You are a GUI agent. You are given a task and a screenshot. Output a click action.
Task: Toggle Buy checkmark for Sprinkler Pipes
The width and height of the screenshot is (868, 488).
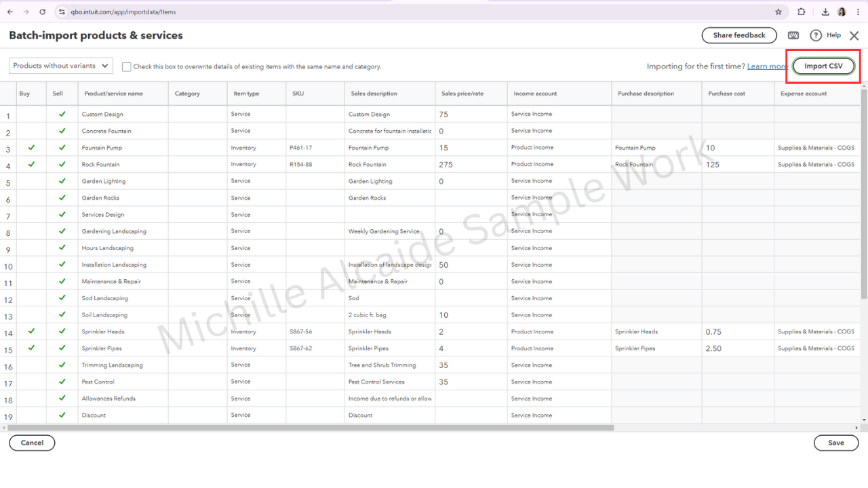pyautogui.click(x=31, y=348)
